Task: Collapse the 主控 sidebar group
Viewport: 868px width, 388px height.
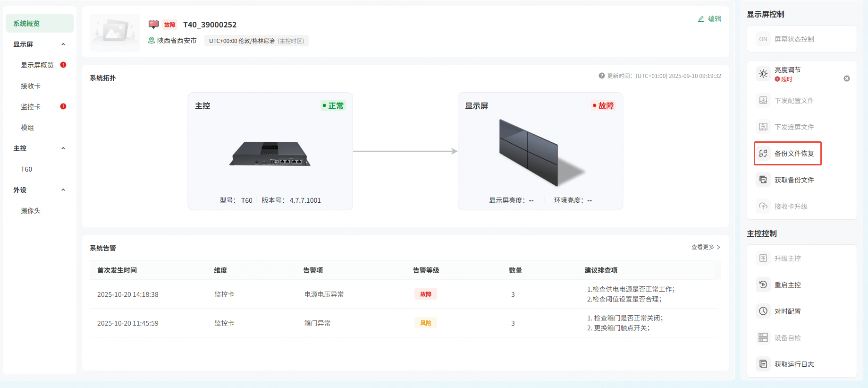Action: point(63,148)
